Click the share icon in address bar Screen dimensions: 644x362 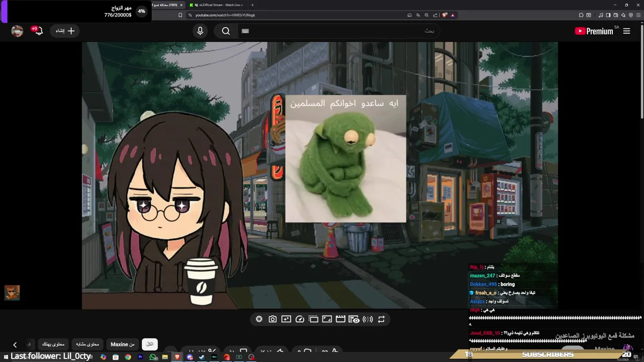[x=435, y=15]
